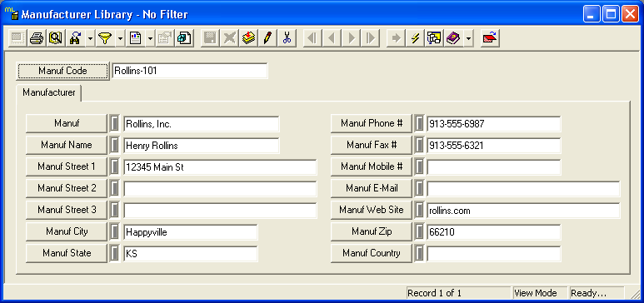Image resolution: width=644 pixels, height=303 pixels.
Task: Go to the last record arrow
Action: coord(371,38)
